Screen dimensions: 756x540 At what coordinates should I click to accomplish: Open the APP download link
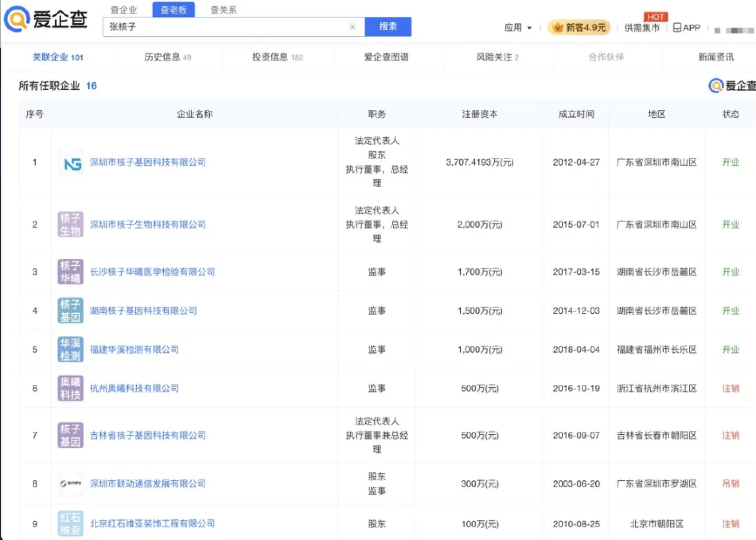[687, 27]
